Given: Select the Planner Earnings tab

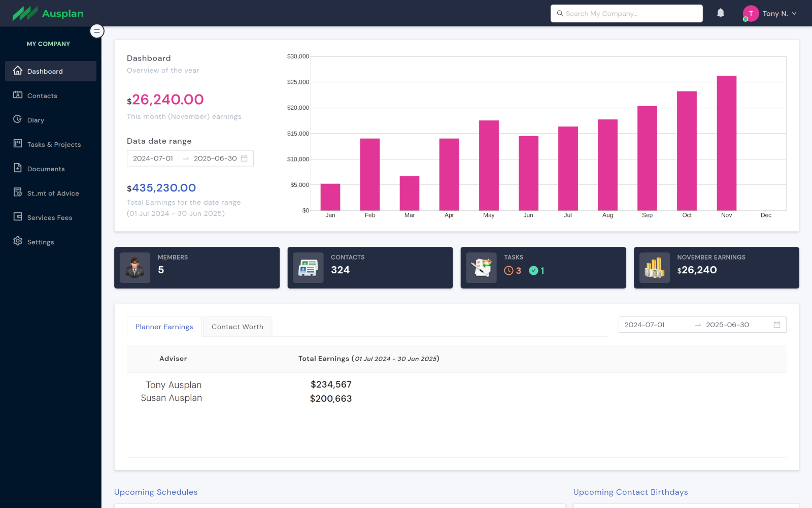Looking at the screenshot, I should pyautogui.click(x=164, y=327).
